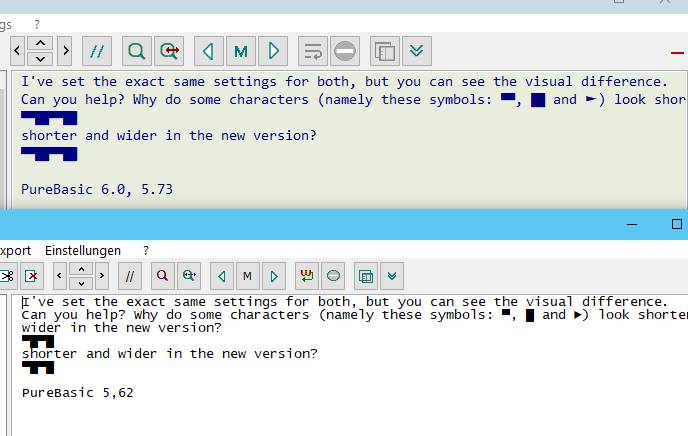Click the small right arrow button in bottom window toolbar
688x436 pixels.
102,276
